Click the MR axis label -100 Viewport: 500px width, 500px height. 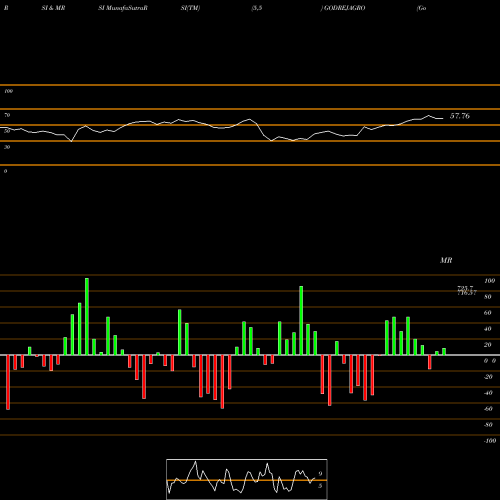coord(490,441)
